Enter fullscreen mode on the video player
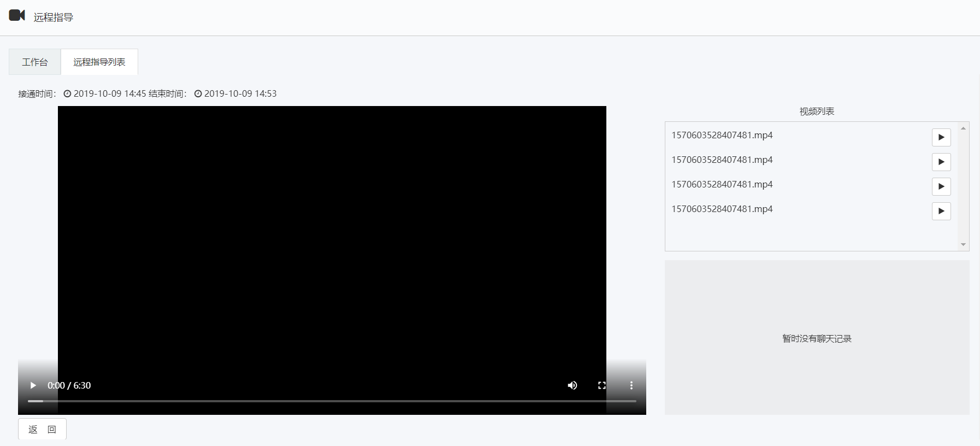This screenshot has width=980, height=446. [x=601, y=385]
